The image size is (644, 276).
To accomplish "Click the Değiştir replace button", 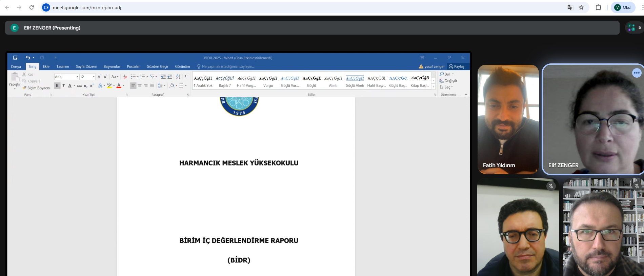I will pyautogui.click(x=448, y=81).
